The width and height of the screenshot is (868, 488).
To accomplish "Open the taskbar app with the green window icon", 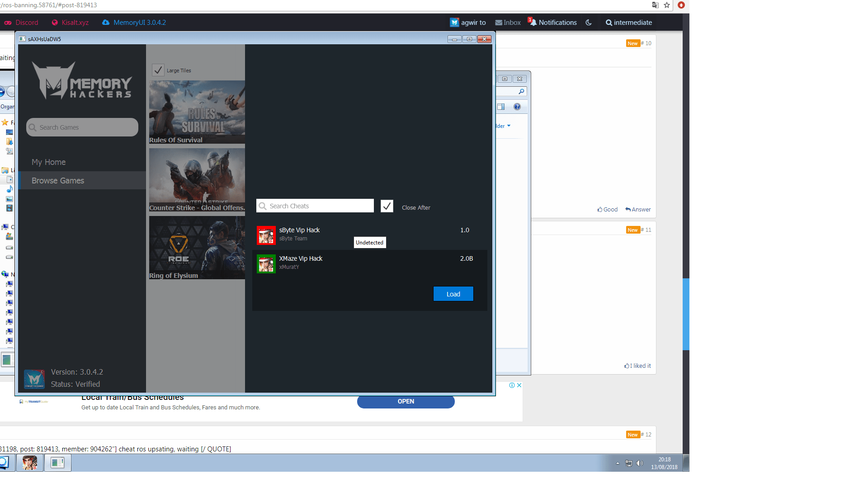I will click(x=57, y=463).
